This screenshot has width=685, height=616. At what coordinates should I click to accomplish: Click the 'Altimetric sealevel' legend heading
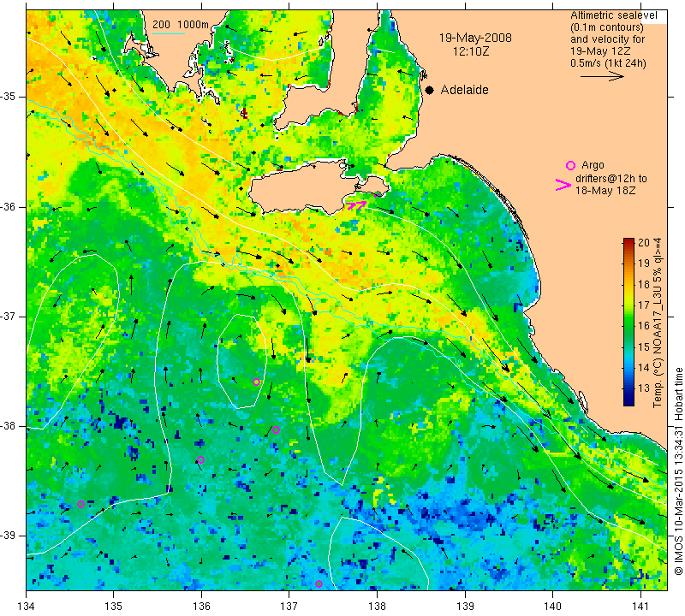click(613, 15)
